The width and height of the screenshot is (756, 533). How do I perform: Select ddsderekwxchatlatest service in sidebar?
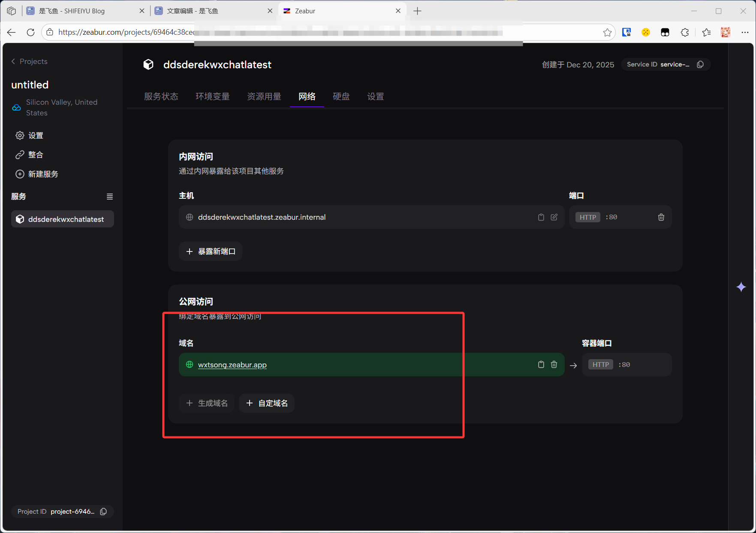63,219
